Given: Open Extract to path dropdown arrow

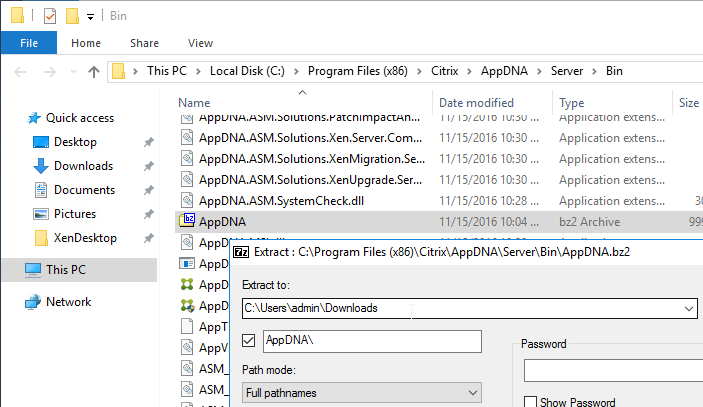Looking at the screenshot, I should click(x=689, y=309).
